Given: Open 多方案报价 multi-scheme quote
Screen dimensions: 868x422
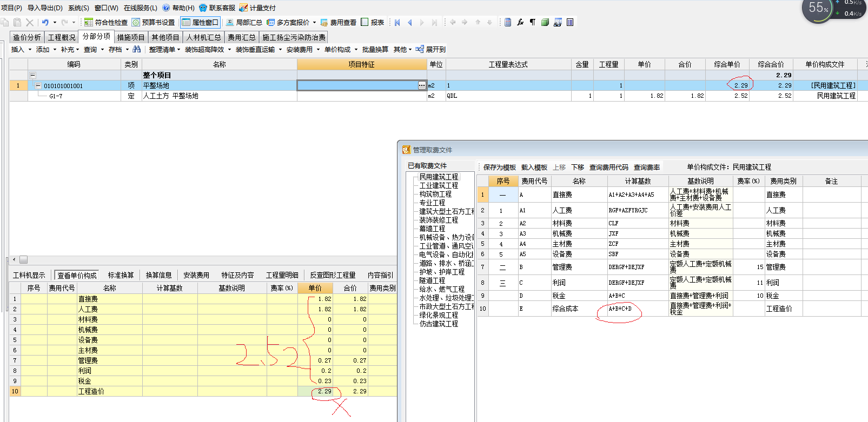Looking at the screenshot, I should click(288, 22).
